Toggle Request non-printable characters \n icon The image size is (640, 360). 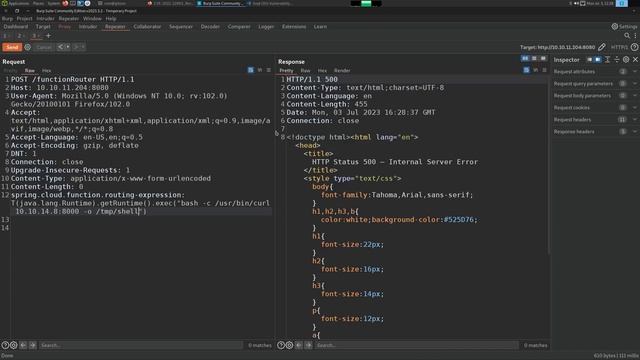point(260,70)
